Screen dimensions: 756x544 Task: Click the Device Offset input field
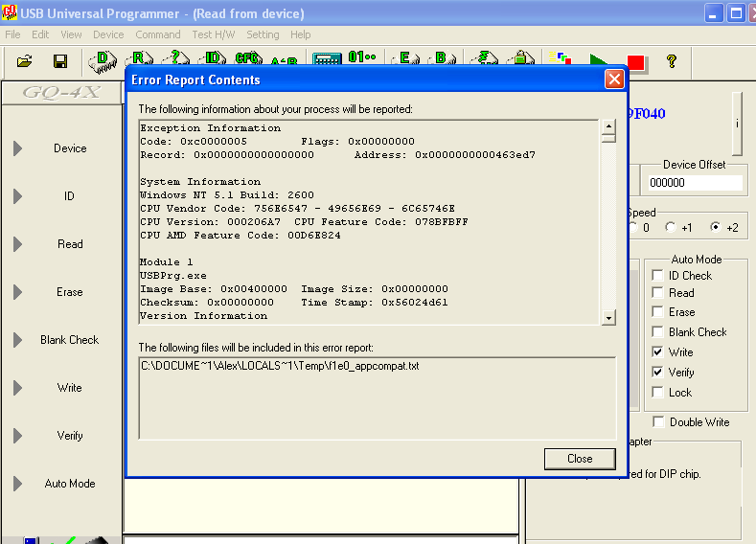(x=696, y=183)
